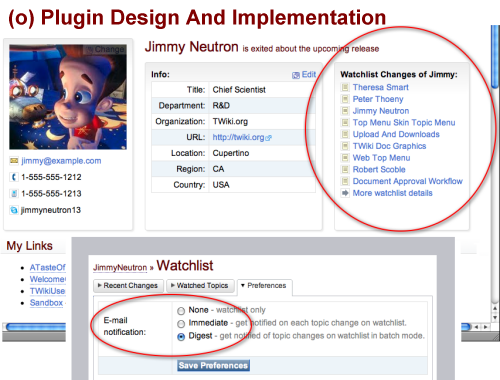Click TWiki.org organization value
The width and height of the screenshot is (500, 380).
click(230, 121)
